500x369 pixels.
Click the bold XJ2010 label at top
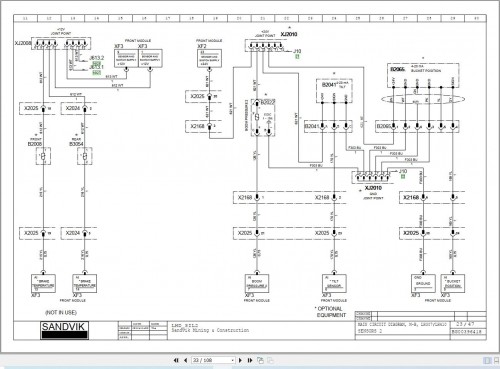tap(289, 34)
